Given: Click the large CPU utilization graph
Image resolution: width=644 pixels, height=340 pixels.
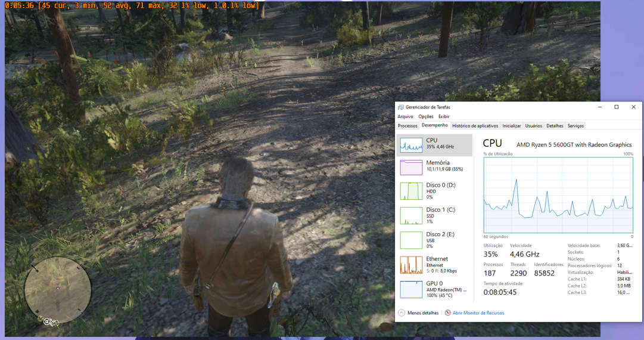Looking at the screenshot, I should point(558,195).
